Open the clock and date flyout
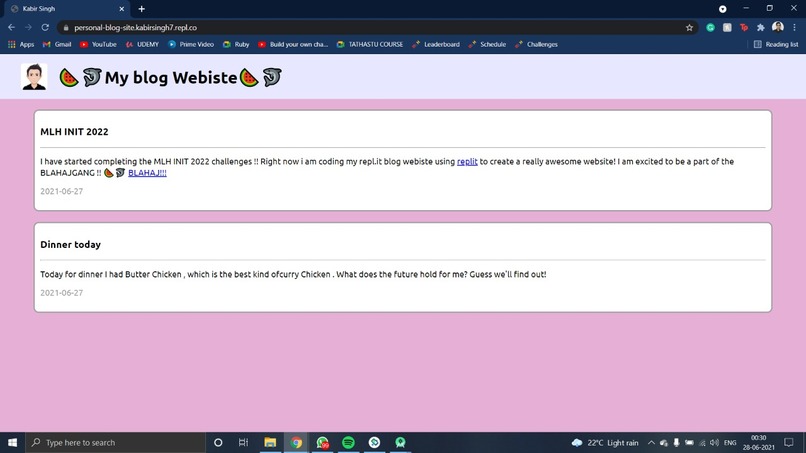 tap(759, 443)
